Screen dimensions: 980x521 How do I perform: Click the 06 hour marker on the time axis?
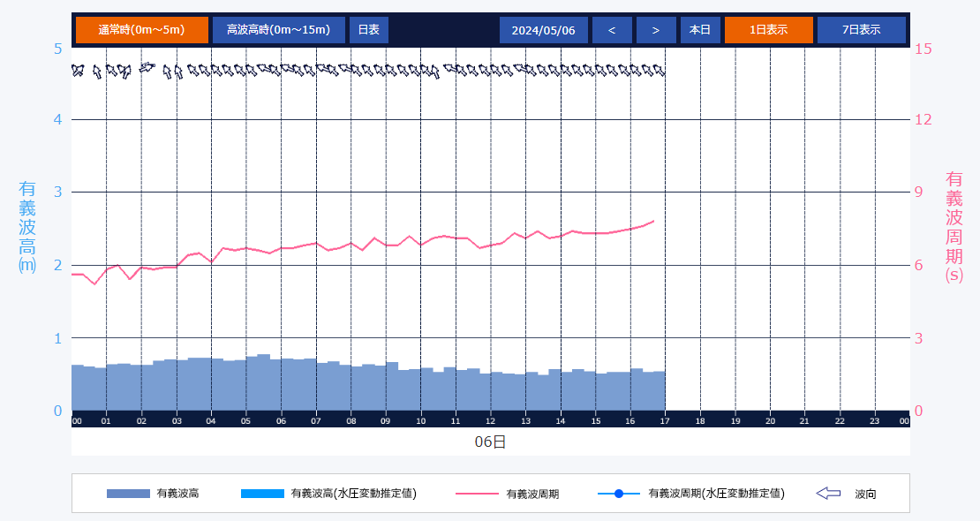click(281, 421)
